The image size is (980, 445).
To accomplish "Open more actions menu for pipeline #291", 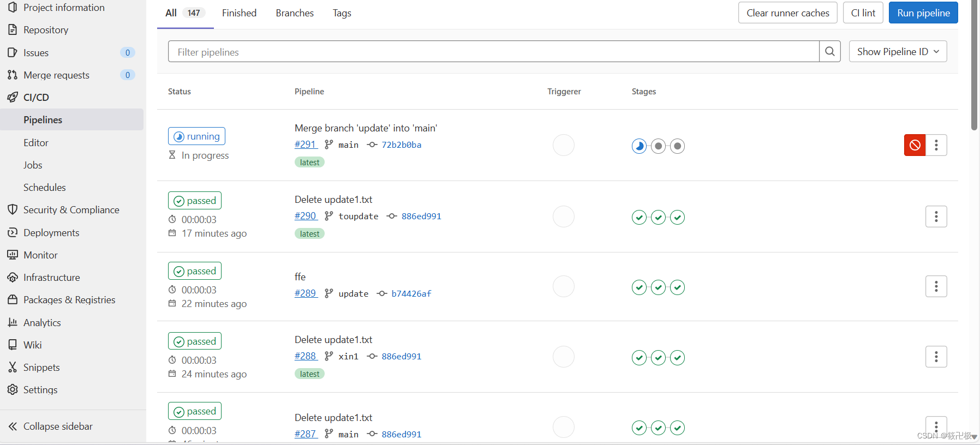I will (936, 145).
